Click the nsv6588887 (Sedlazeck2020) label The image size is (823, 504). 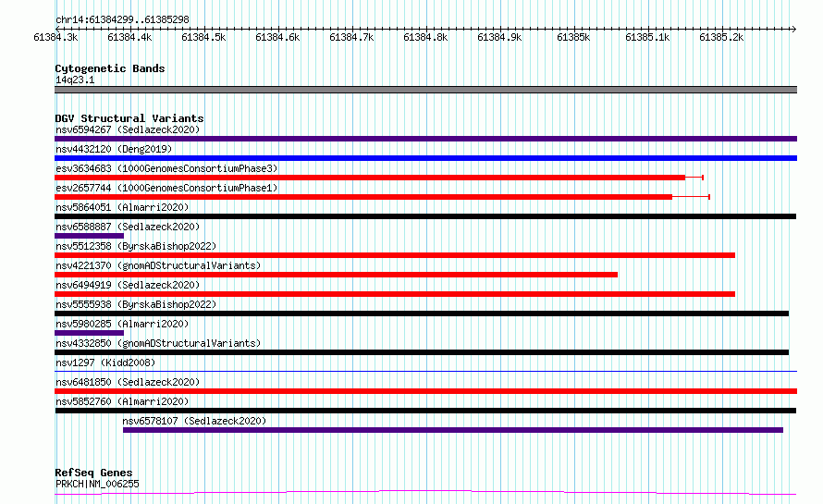point(128,227)
